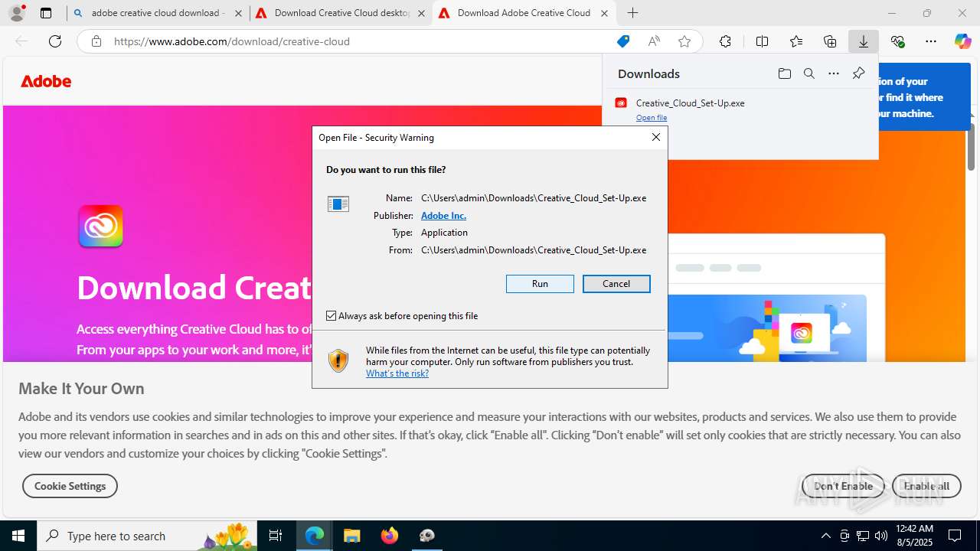Screen dimensions: 980x551
Task: Click the taskbar search box
Action: click(x=148, y=536)
